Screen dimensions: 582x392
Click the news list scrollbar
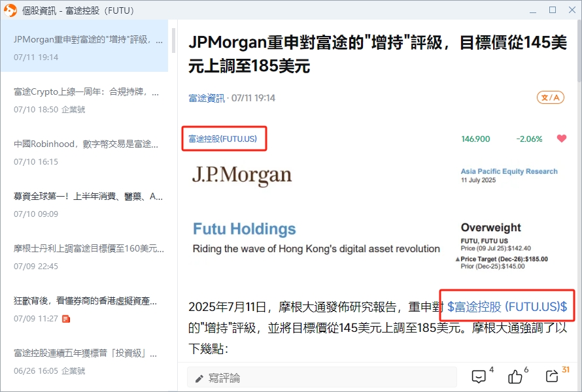coord(173,41)
